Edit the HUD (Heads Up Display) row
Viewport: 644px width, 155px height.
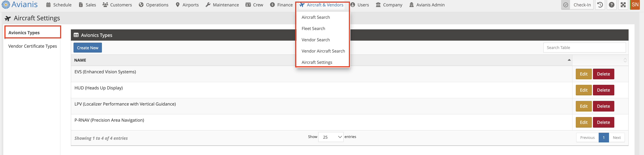(x=583, y=90)
